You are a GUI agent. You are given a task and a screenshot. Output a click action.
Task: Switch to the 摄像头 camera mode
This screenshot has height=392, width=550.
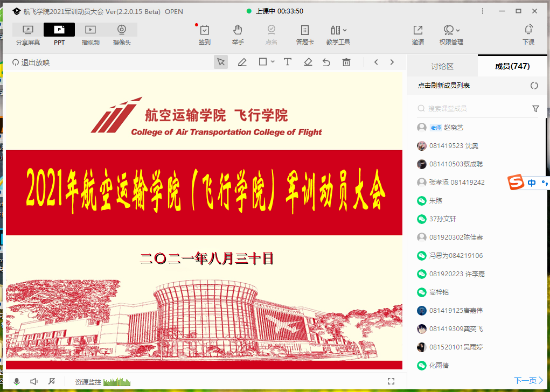coord(122,34)
